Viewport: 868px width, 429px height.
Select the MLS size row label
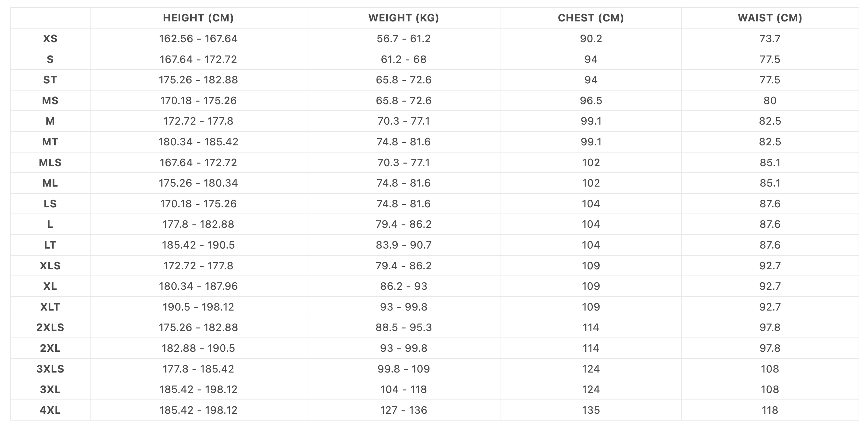[50, 163]
